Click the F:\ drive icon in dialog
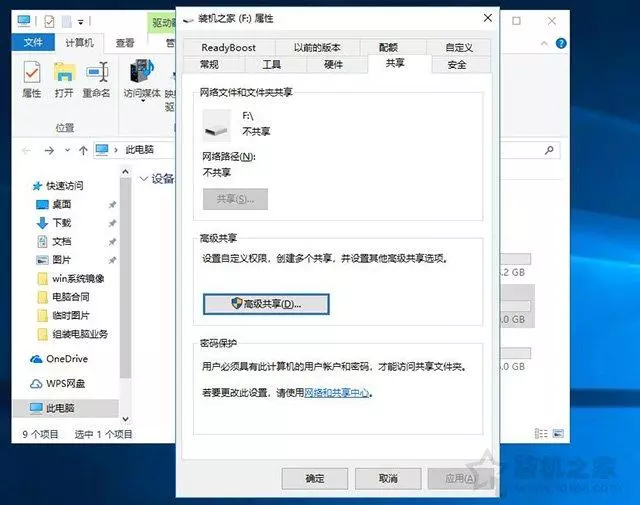The height and width of the screenshot is (505, 640). (217, 125)
